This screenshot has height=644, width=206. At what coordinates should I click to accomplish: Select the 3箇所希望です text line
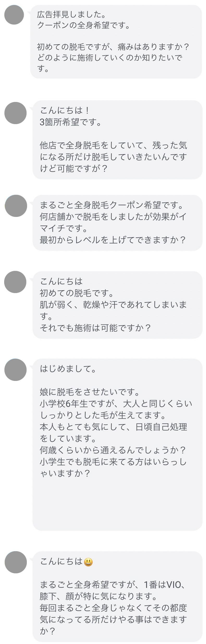click(70, 122)
